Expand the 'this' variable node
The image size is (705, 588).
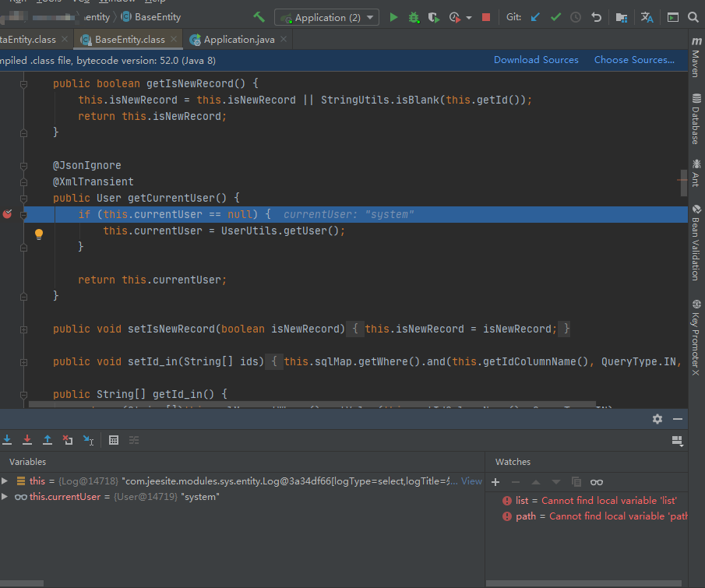[5, 481]
